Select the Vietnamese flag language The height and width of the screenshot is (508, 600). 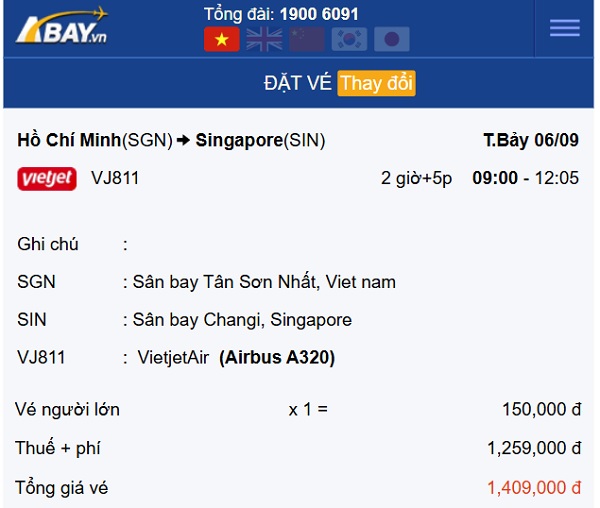pos(222,39)
